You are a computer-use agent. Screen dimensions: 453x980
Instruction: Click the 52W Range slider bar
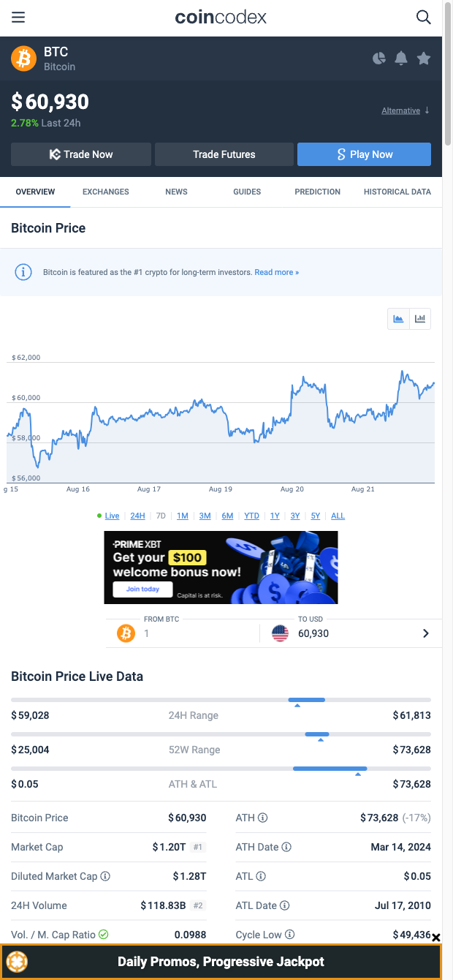221,734
